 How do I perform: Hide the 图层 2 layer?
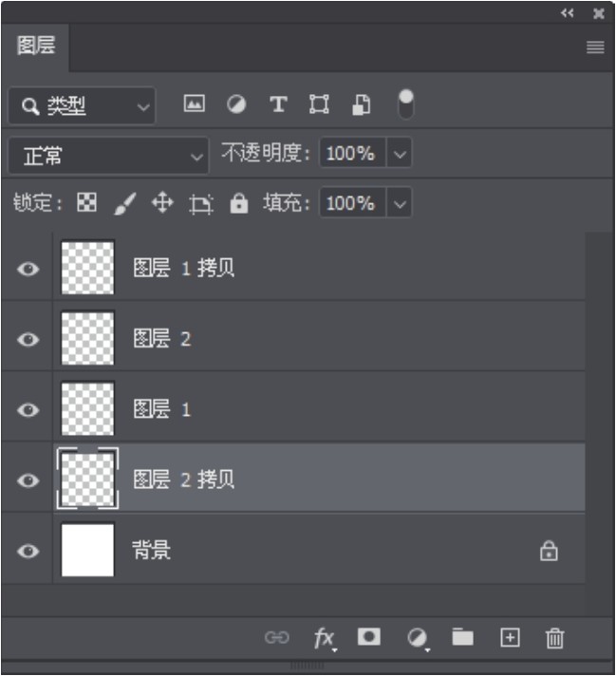(28, 340)
